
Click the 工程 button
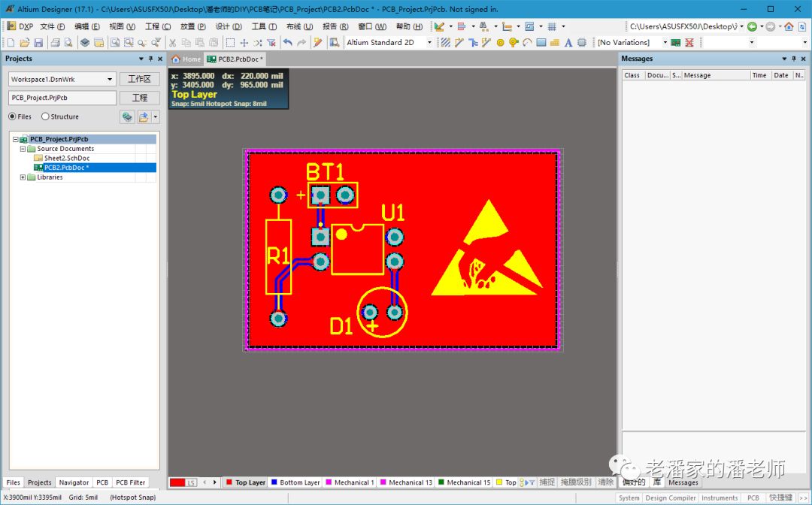[139, 98]
